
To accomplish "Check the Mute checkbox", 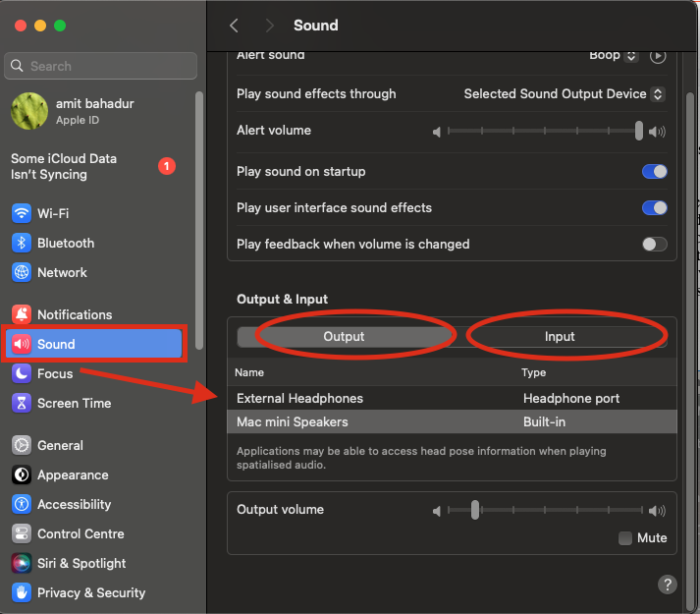I will 625,538.
